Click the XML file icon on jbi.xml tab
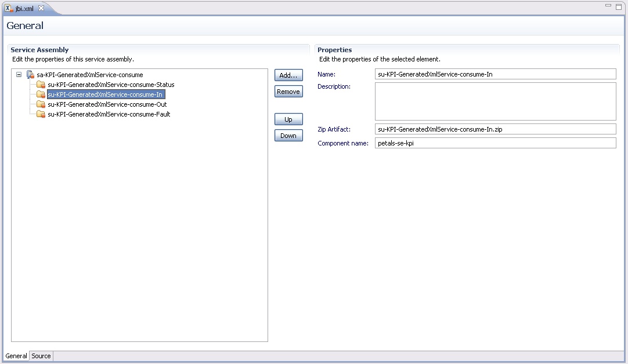Viewport: 628px width, 364px height. pyautogui.click(x=9, y=8)
